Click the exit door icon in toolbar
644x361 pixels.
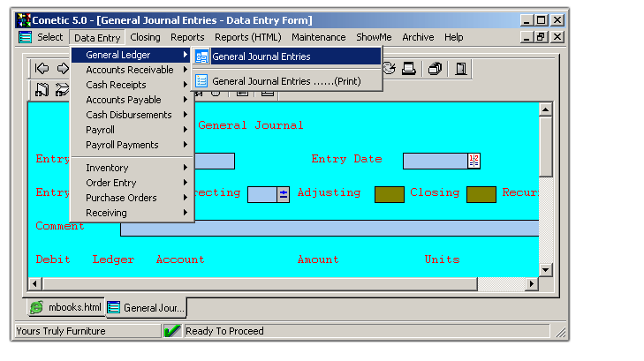pyautogui.click(x=461, y=69)
